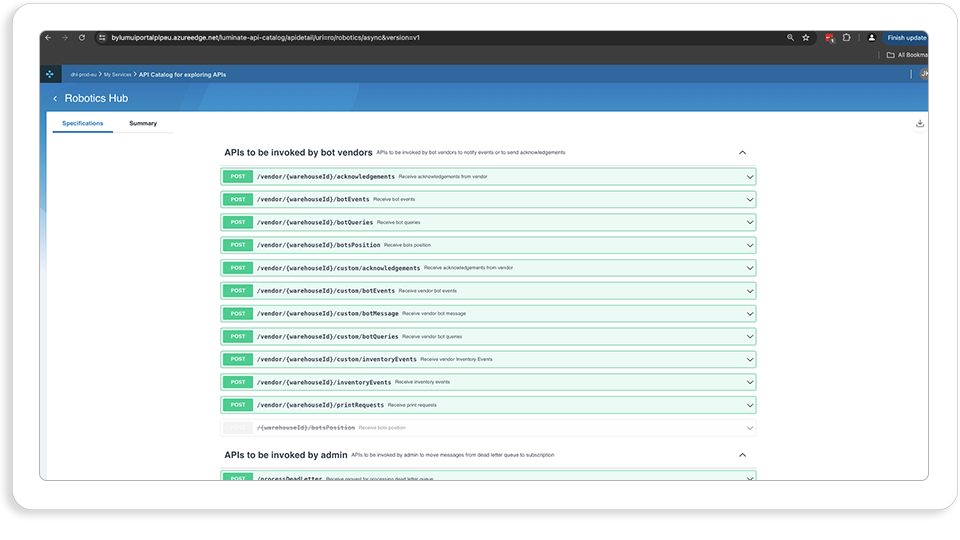This screenshot has height=540, width=960.
Task: Expand the custom/botMessage row chevron
Action: point(749,314)
